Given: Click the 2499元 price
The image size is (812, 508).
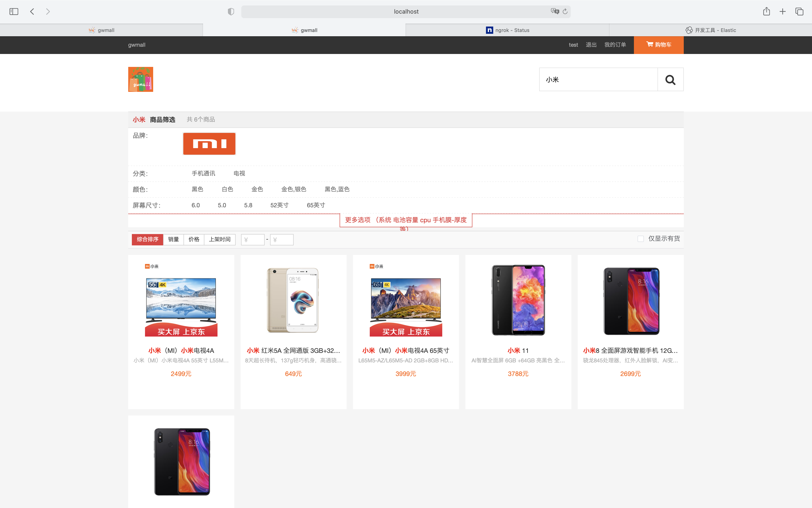Looking at the screenshot, I should pyautogui.click(x=181, y=374).
